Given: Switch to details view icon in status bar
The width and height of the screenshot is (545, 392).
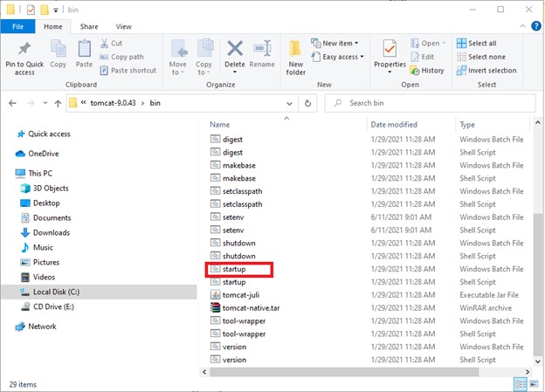Looking at the screenshot, I should coord(521,383).
